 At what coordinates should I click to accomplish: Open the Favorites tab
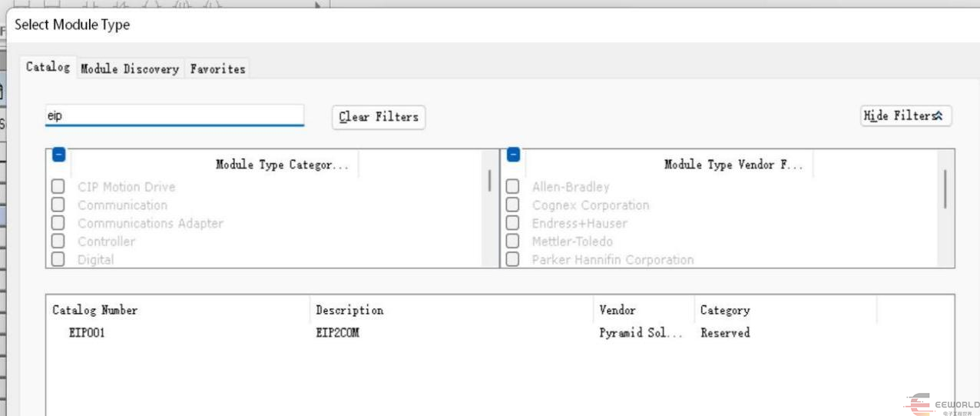(217, 68)
